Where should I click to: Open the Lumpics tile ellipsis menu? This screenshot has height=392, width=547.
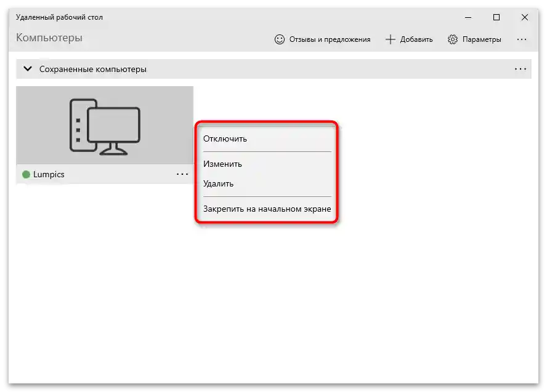coord(182,174)
